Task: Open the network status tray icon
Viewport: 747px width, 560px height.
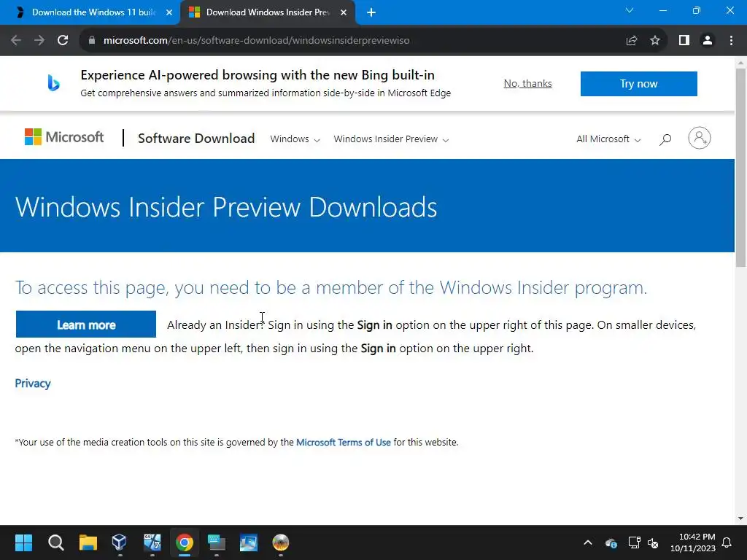Action: pyautogui.click(x=634, y=542)
